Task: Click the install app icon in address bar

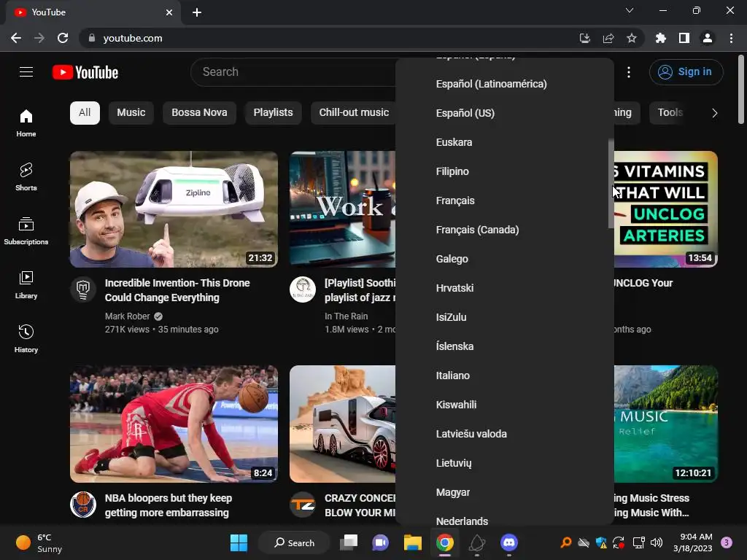Action: (x=584, y=38)
